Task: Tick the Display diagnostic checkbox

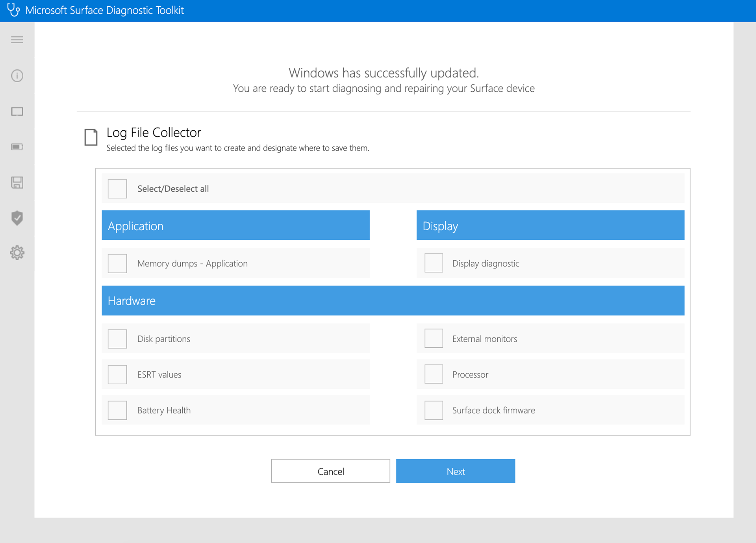Action: 434,263
